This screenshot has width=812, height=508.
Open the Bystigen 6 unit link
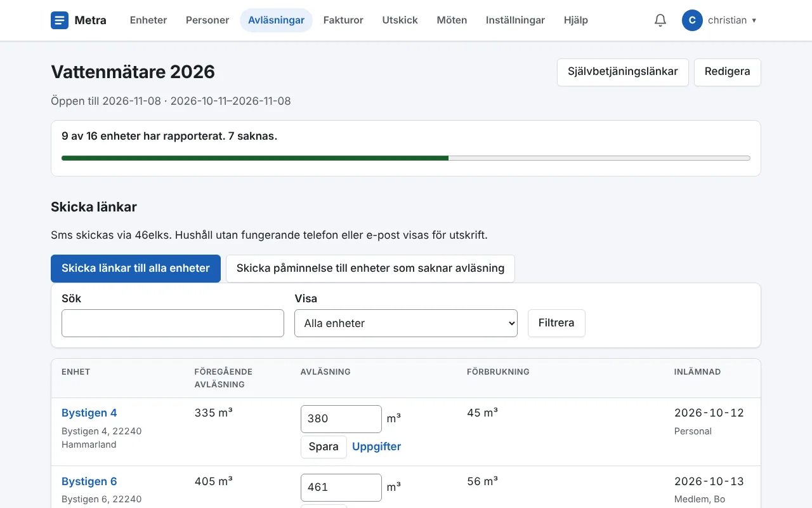pyautogui.click(x=89, y=481)
